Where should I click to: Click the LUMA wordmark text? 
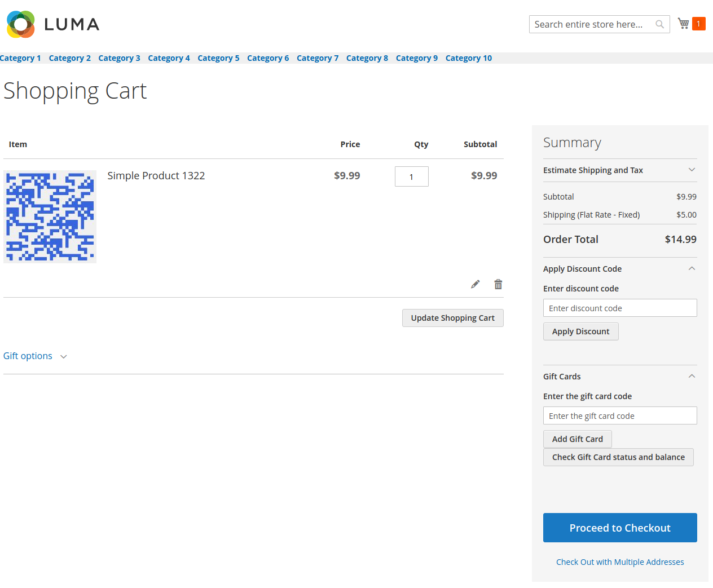point(72,24)
